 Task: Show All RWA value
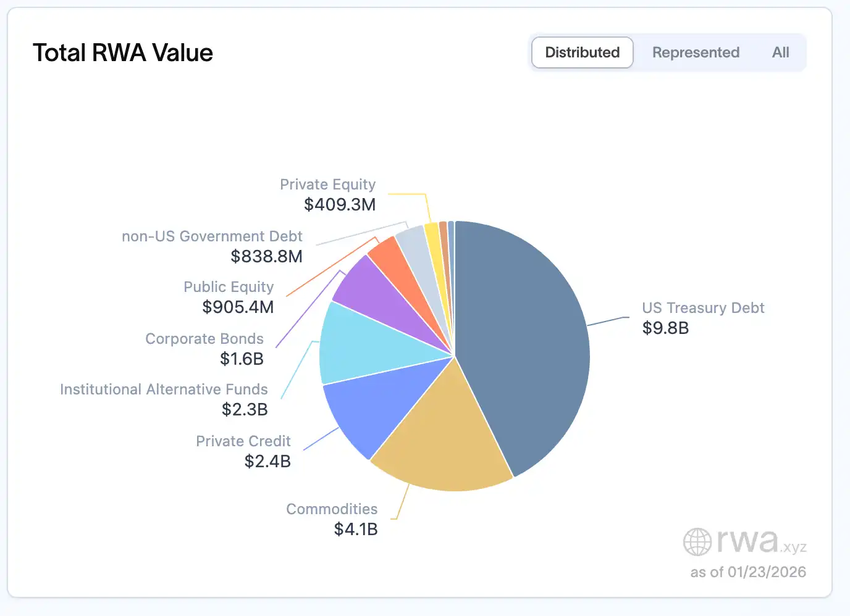pyautogui.click(x=780, y=52)
